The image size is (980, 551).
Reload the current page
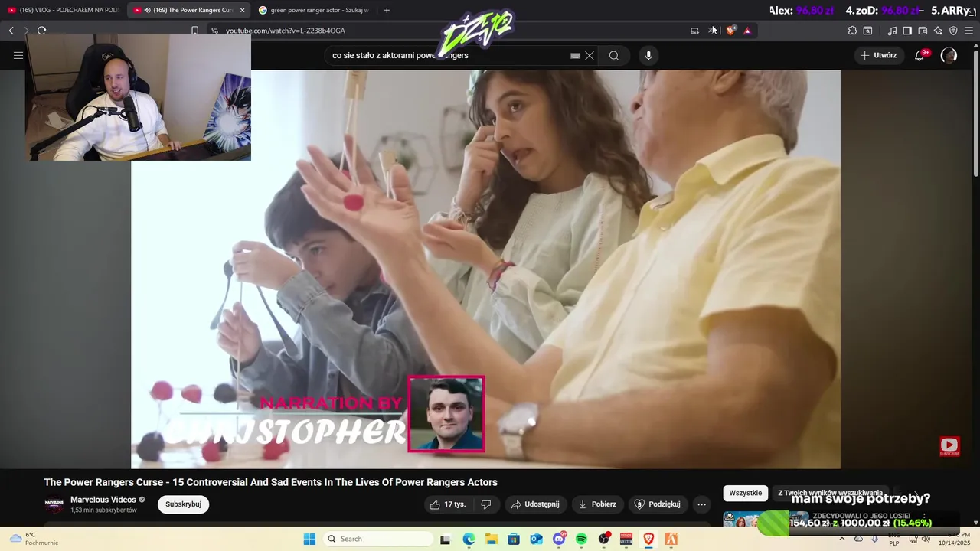[41, 31]
